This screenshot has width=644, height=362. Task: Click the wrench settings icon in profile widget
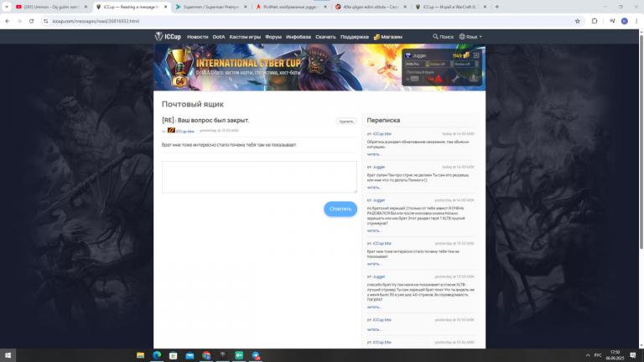(x=455, y=79)
